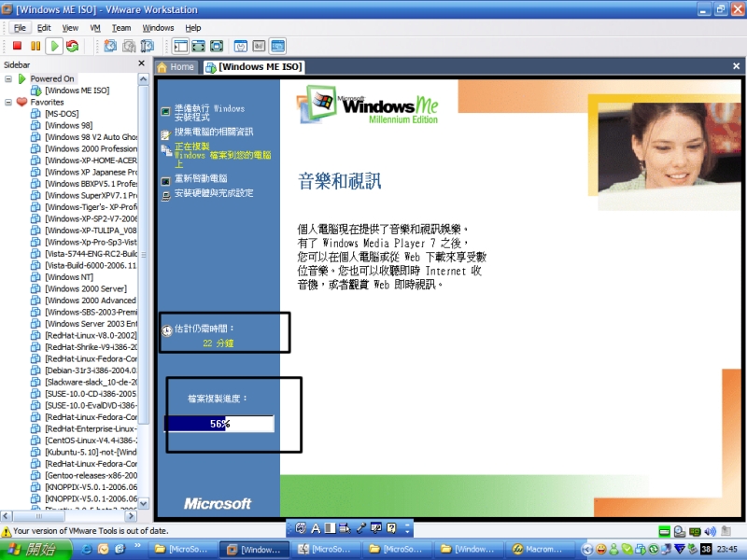This screenshot has width=747, height=560.
Task: Click the red Power Off stop icon
Action: click(17, 46)
